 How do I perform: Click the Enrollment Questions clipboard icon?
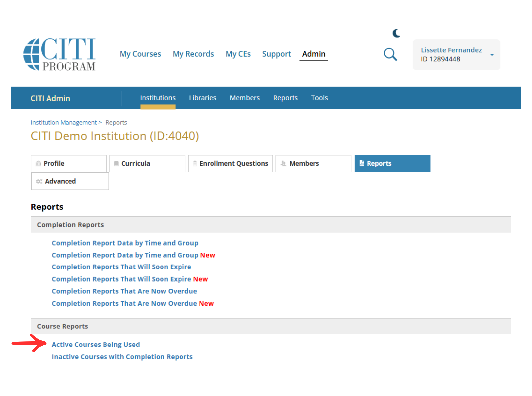(195, 164)
